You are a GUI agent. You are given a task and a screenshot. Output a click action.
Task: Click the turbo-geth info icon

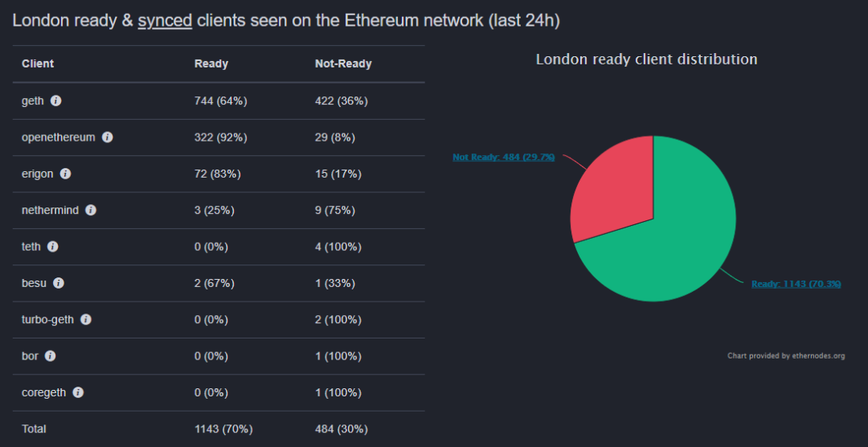(x=86, y=319)
